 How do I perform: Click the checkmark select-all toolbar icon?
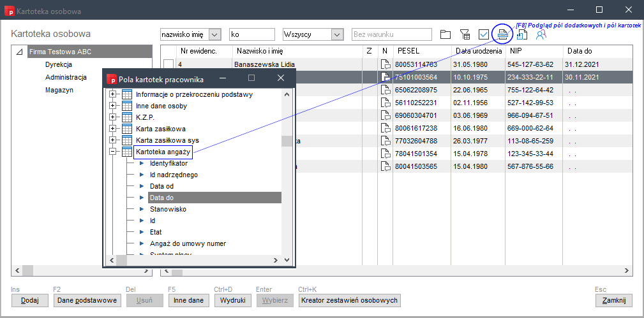(483, 34)
